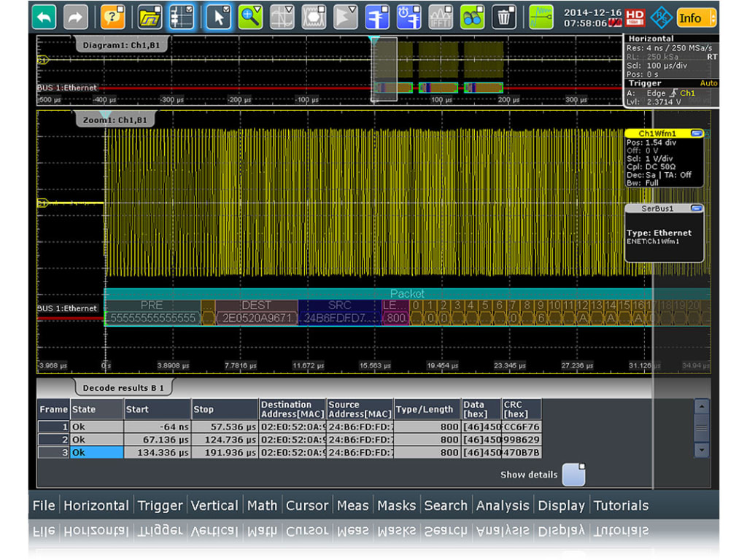Open the load/save folder icon
747x560 pixels.
pyautogui.click(x=150, y=17)
